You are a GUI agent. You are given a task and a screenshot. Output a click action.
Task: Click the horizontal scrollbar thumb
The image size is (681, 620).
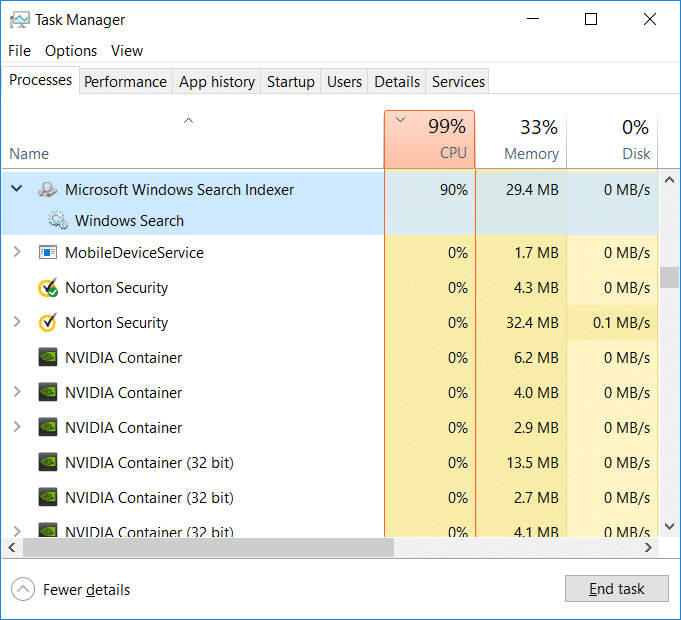click(208, 548)
